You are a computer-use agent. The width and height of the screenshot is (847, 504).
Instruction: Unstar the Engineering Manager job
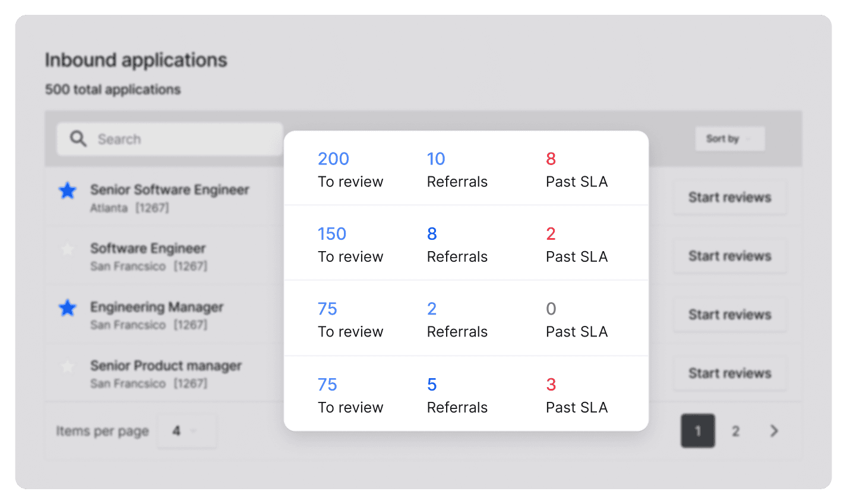(x=68, y=308)
